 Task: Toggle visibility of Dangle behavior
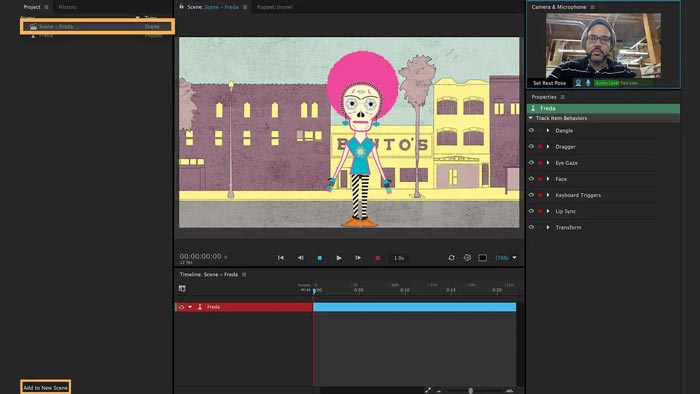[x=531, y=130]
